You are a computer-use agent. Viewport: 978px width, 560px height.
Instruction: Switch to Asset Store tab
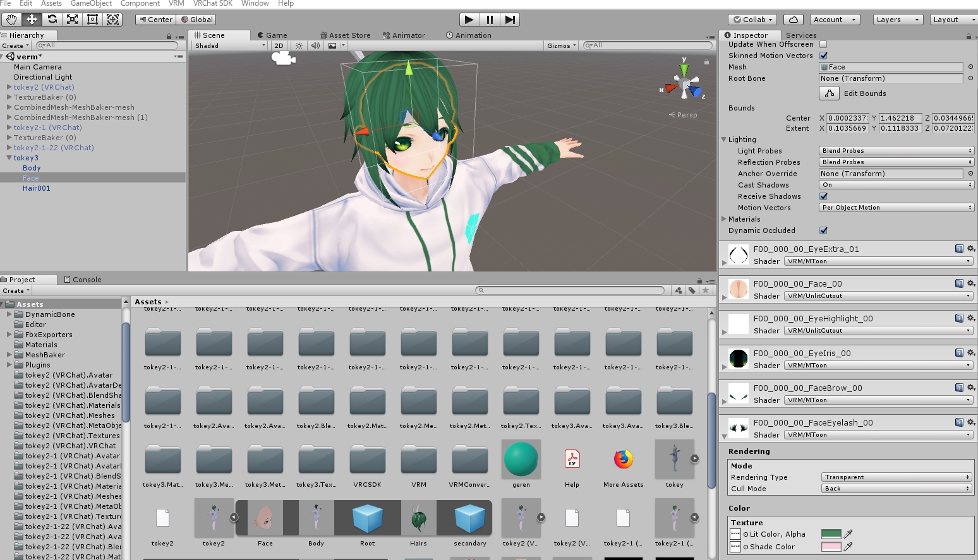[346, 35]
